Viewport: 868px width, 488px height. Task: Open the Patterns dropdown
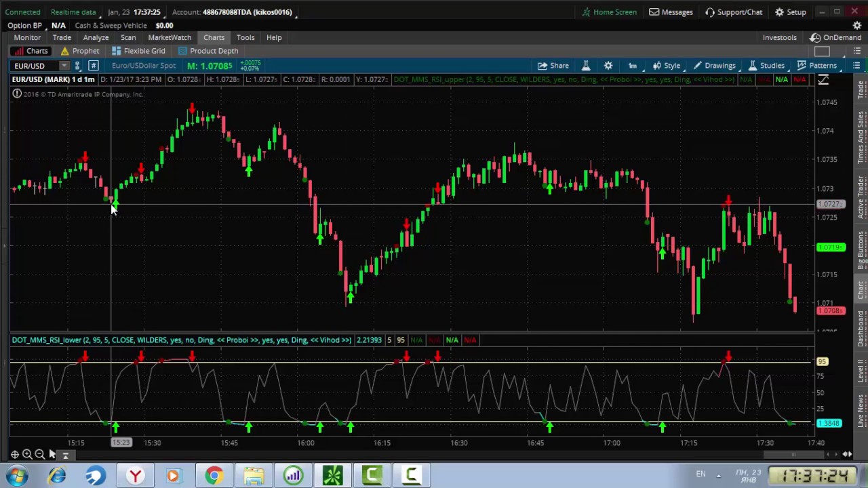click(816, 66)
